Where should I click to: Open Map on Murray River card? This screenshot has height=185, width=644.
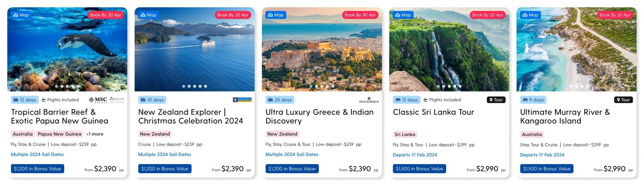click(x=531, y=15)
